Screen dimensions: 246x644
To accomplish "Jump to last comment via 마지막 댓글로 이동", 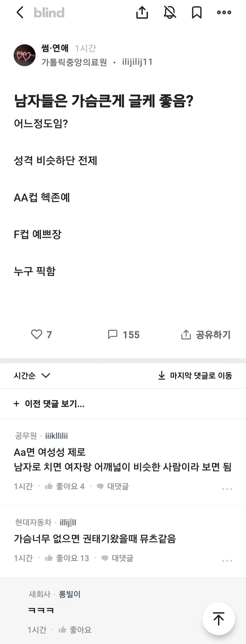I will click(195, 376).
